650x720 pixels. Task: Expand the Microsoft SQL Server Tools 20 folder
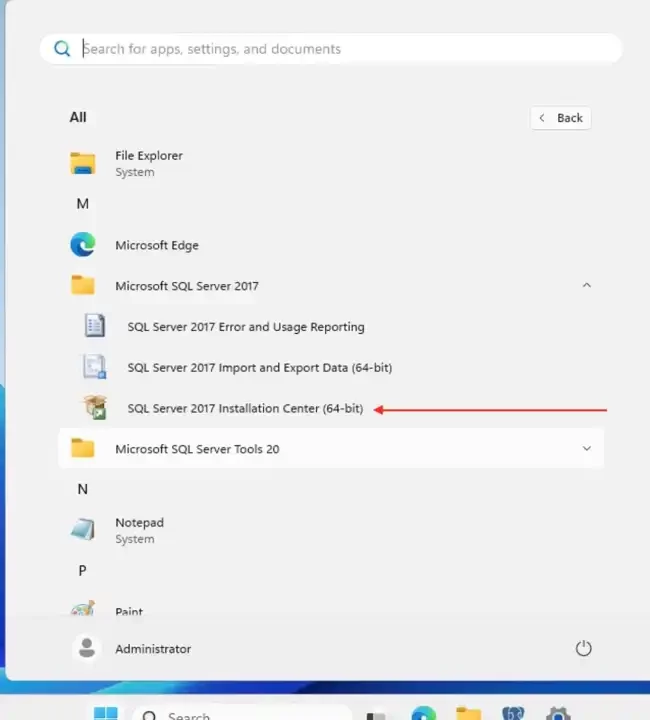point(331,449)
